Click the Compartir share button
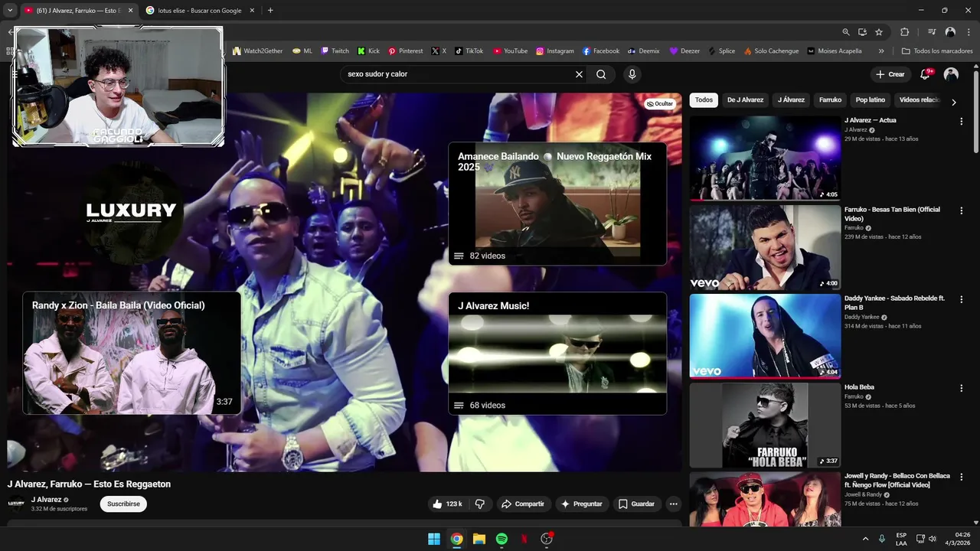Viewport: 980px width, 551px height. pos(522,504)
